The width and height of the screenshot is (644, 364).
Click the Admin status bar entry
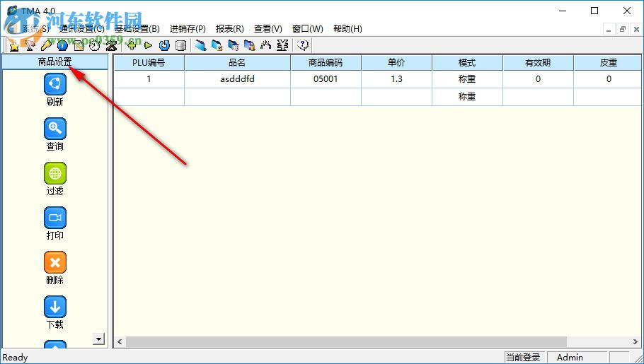pyautogui.click(x=577, y=358)
